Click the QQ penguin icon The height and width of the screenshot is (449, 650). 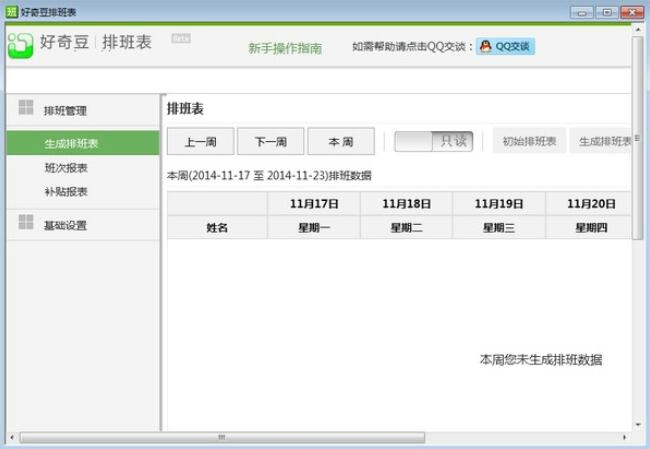pos(485,46)
